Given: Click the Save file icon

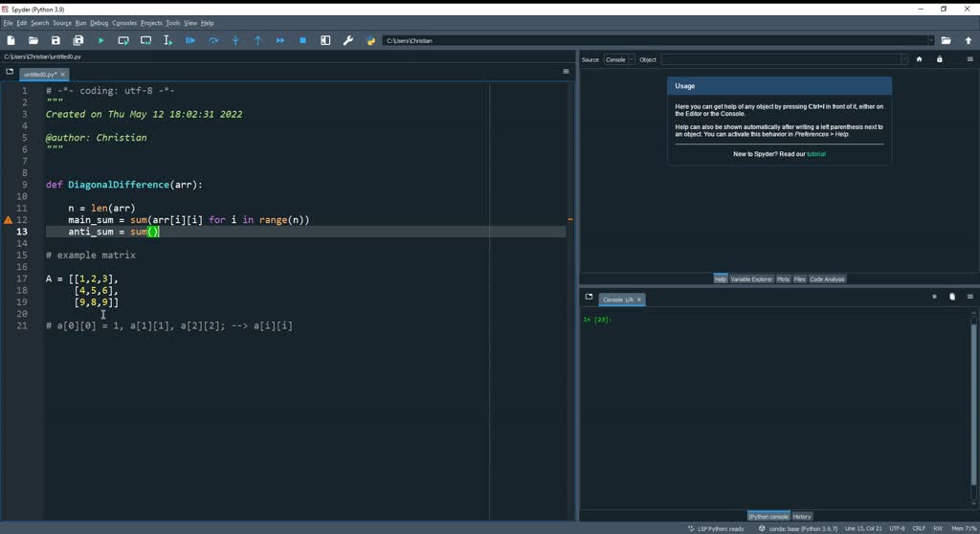Looking at the screenshot, I should [56, 41].
